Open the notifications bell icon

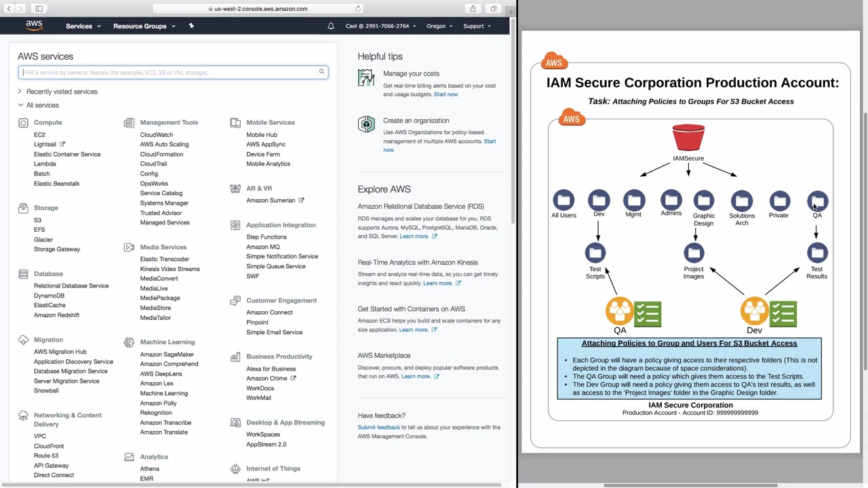[331, 26]
